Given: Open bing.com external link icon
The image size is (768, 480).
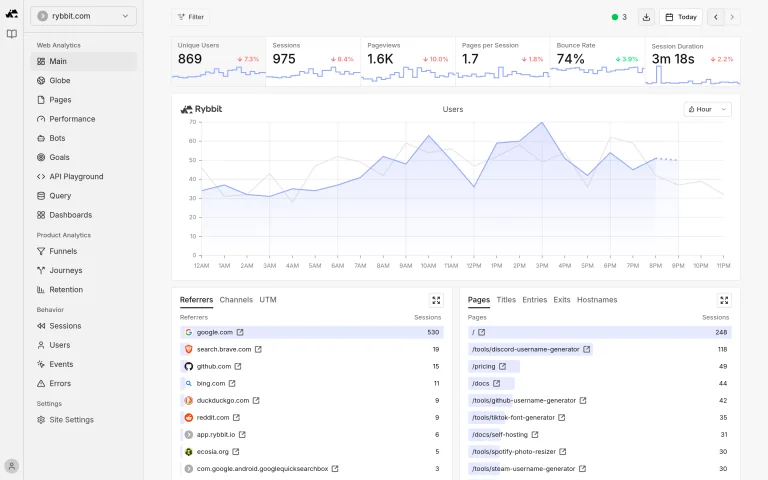Looking at the screenshot, I should [232, 384].
